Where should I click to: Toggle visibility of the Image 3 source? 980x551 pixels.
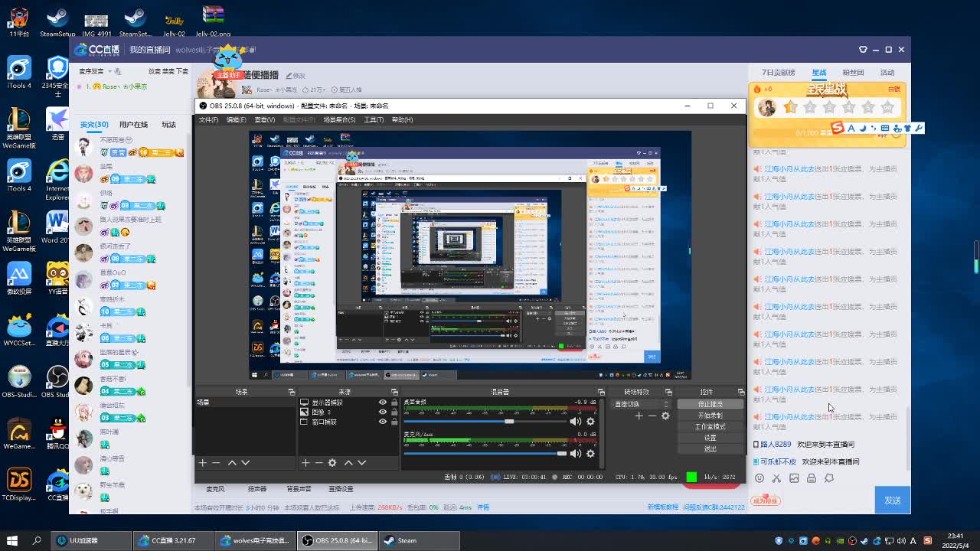(383, 412)
